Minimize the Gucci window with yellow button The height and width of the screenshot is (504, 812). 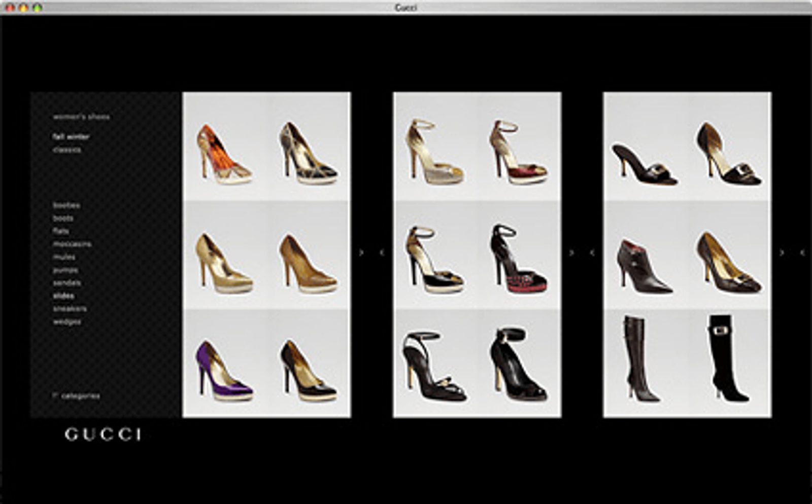[x=24, y=8]
